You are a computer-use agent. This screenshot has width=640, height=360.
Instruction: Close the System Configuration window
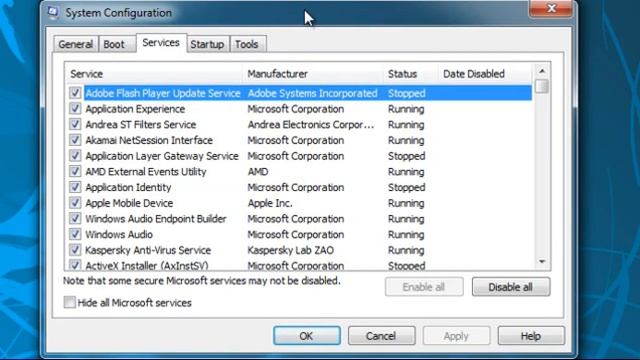tap(551, 8)
